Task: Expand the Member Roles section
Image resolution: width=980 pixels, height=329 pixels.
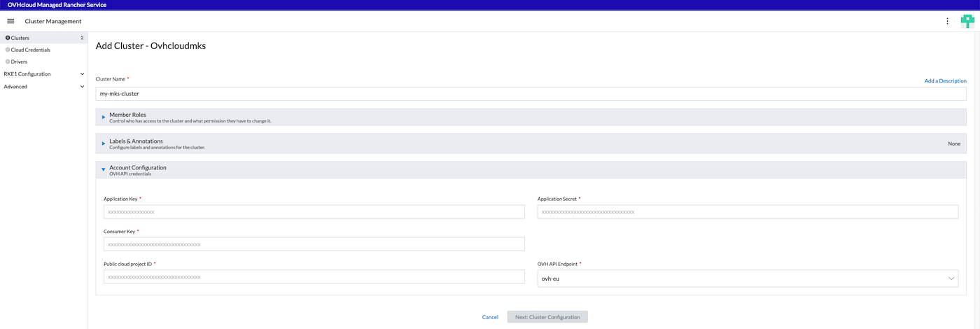Action: (x=104, y=117)
